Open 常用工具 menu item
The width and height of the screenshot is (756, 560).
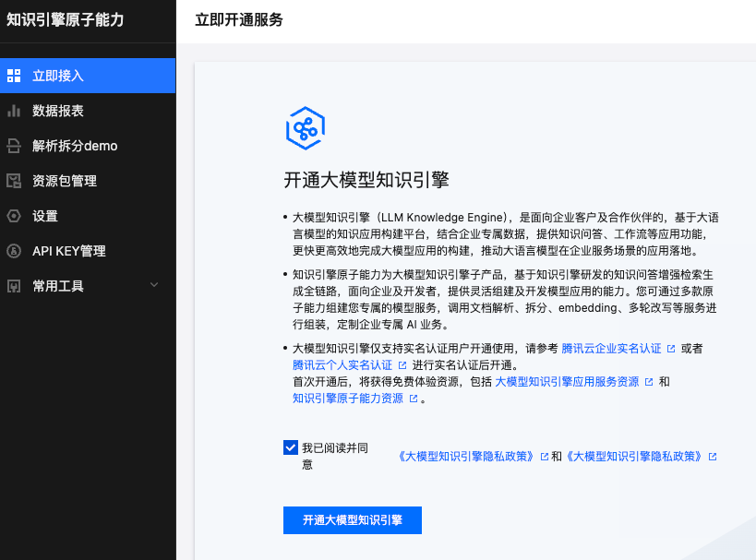point(88,286)
